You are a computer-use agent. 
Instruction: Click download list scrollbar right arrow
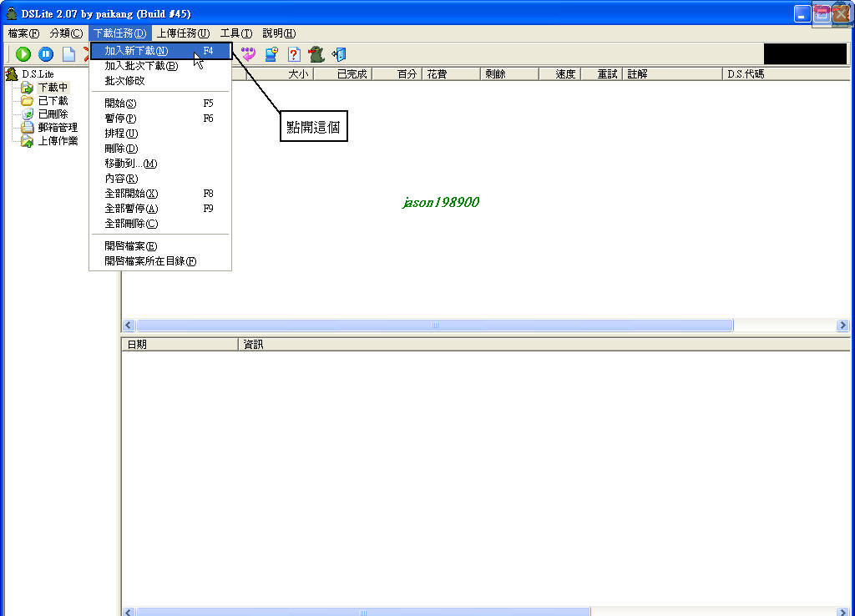(842, 326)
